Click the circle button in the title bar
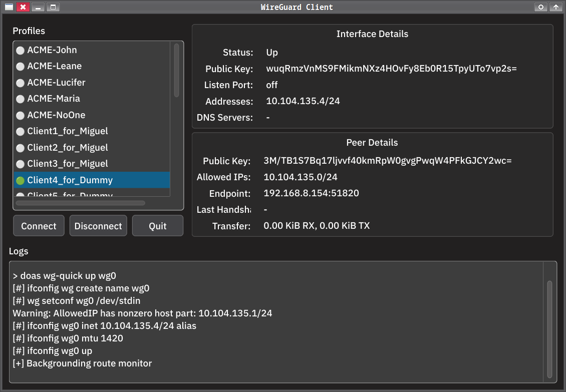 (x=541, y=7)
